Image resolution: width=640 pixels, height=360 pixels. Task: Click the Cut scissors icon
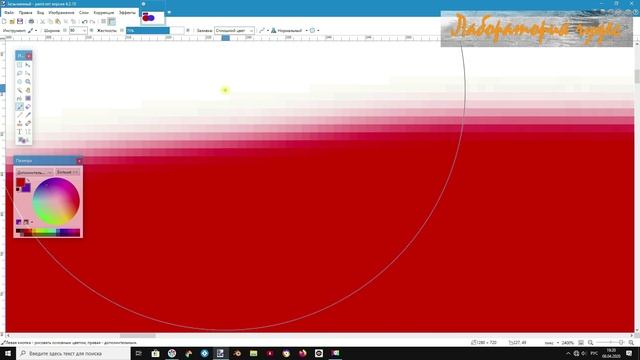[42, 21]
